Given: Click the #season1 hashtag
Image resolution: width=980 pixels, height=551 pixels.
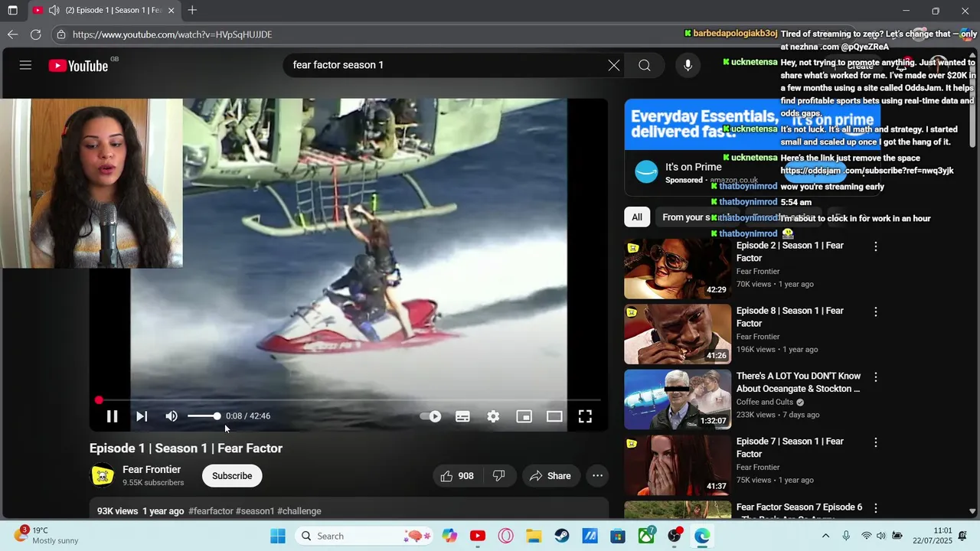Looking at the screenshot, I should [255, 511].
